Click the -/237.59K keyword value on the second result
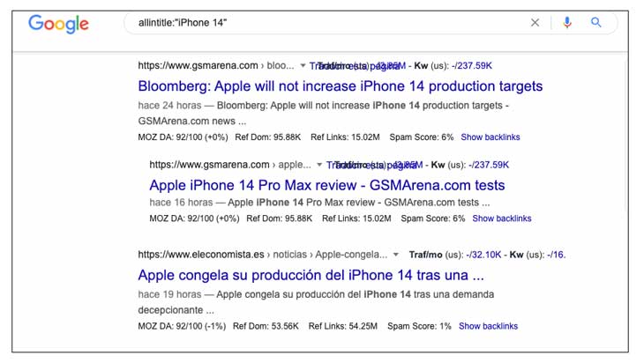 point(489,165)
